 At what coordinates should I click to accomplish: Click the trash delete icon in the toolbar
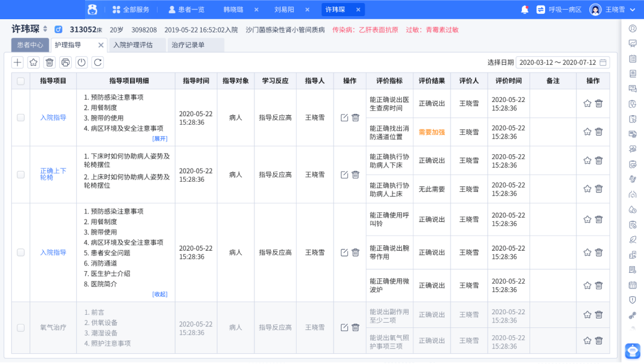coord(50,62)
